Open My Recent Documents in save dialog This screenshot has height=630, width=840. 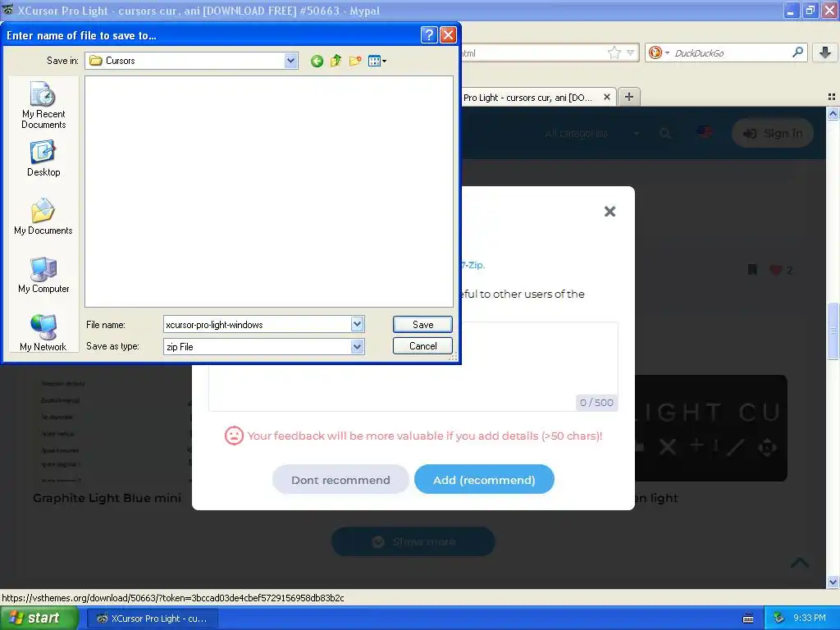tap(43, 105)
